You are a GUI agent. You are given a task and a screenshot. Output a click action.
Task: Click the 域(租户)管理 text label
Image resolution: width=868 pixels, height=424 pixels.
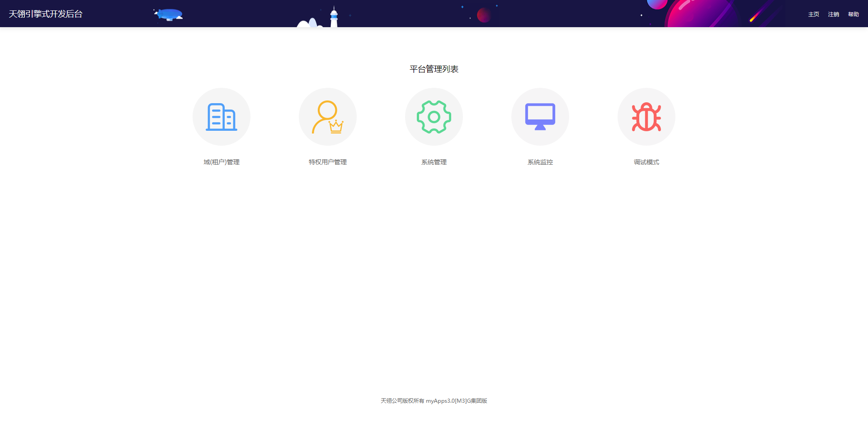point(222,162)
